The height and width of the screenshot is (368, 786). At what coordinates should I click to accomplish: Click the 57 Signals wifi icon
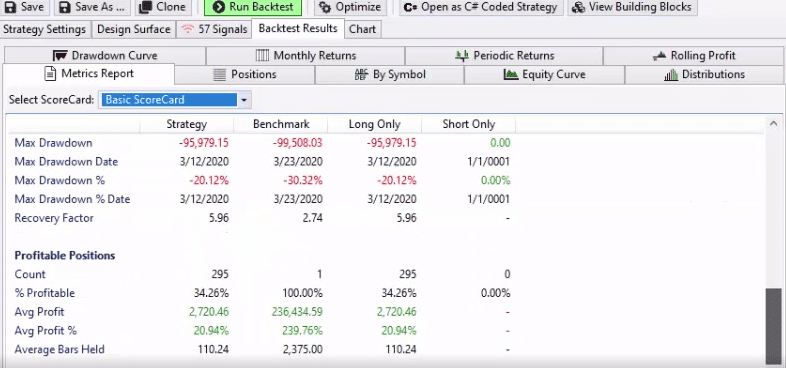coord(187,30)
